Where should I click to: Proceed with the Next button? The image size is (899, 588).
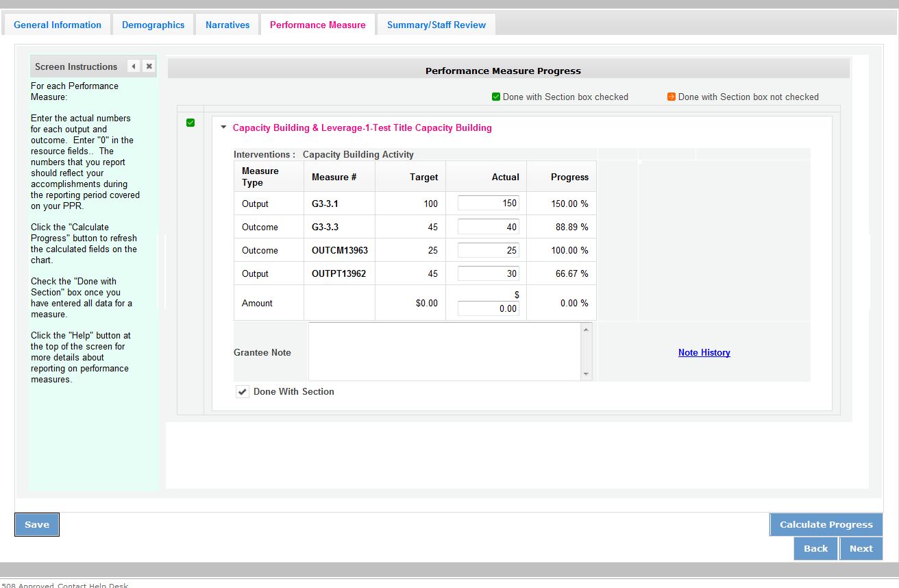pos(861,548)
